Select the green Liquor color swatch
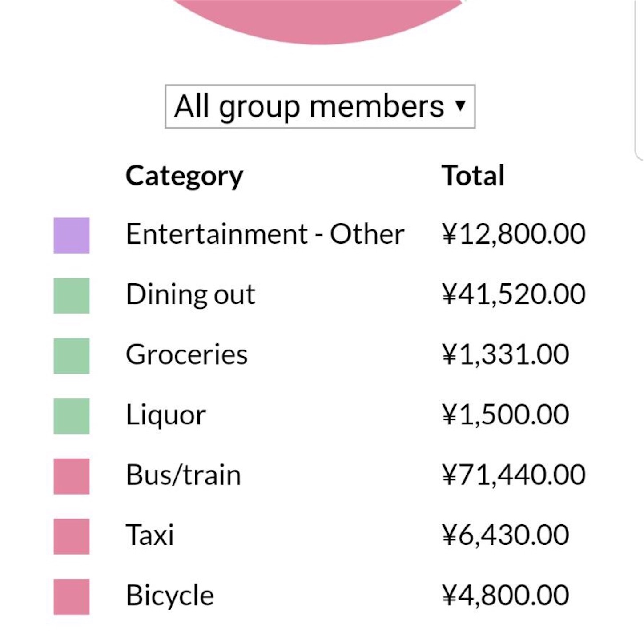Image resolution: width=644 pixels, height=644 pixels. click(x=72, y=416)
